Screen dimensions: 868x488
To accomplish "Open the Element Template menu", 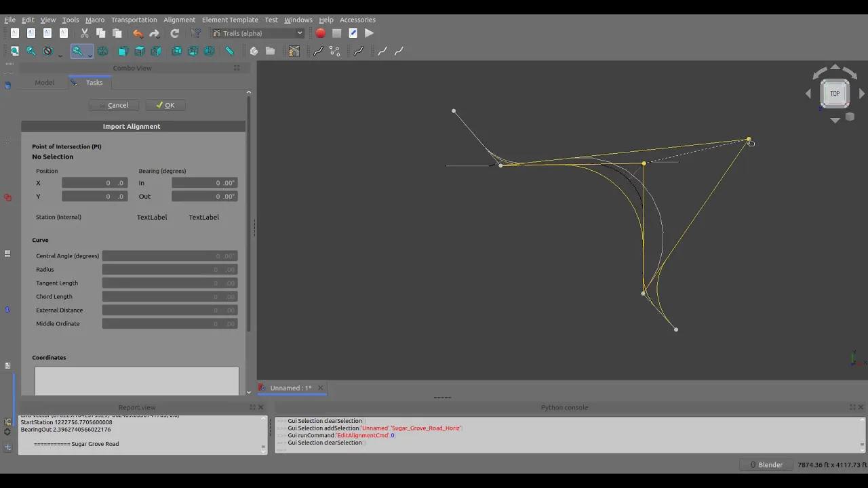I will (x=230, y=20).
